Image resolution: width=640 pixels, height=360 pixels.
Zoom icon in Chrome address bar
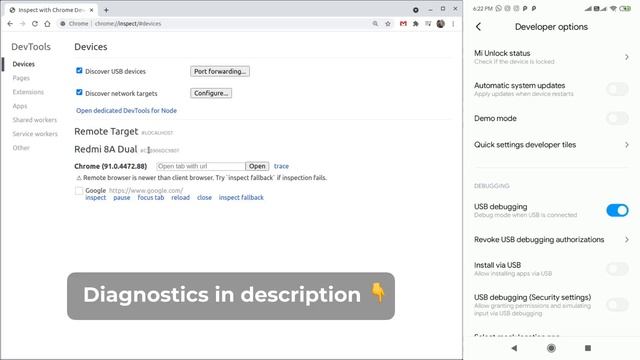point(375,24)
